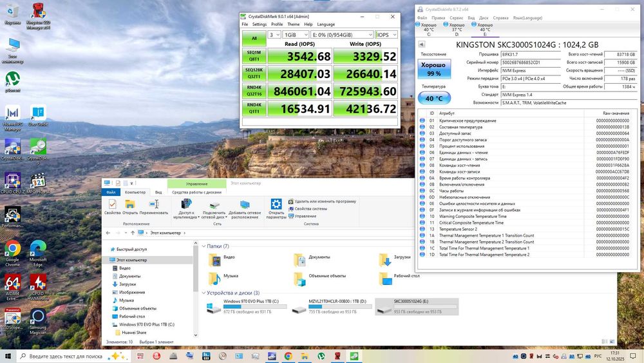644x363 pixels.
Task: Click Uninstall or change program (Удалить или изменить программу) link
Action: pyautogui.click(x=321, y=201)
